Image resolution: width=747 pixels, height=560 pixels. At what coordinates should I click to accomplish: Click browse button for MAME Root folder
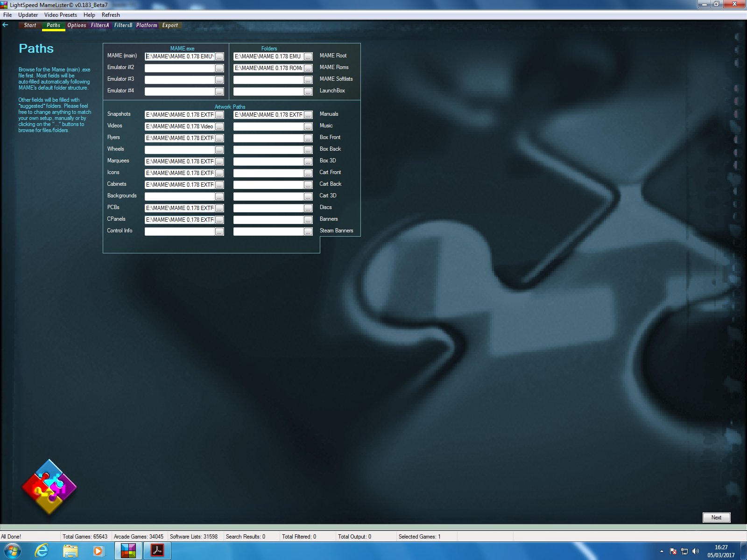click(x=308, y=56)
